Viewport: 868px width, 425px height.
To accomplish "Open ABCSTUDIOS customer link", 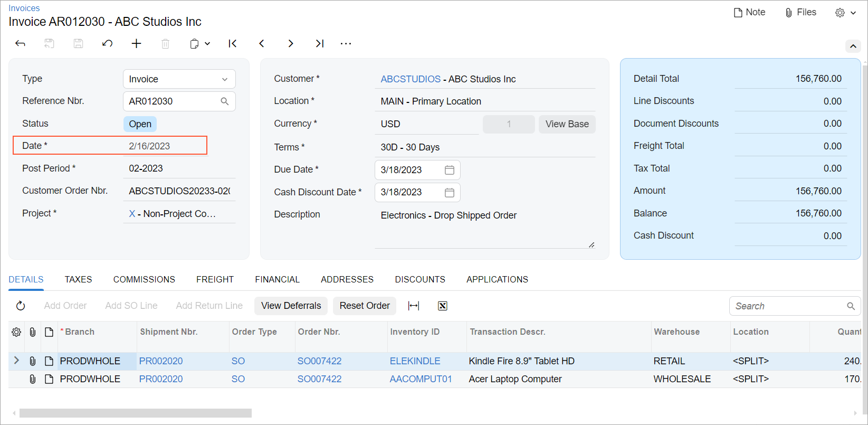I will (411, 79).
